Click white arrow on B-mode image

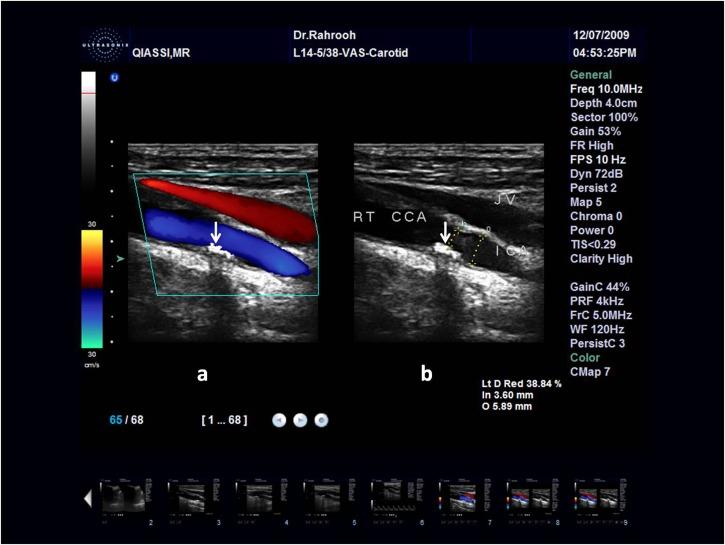click(445, 233)
